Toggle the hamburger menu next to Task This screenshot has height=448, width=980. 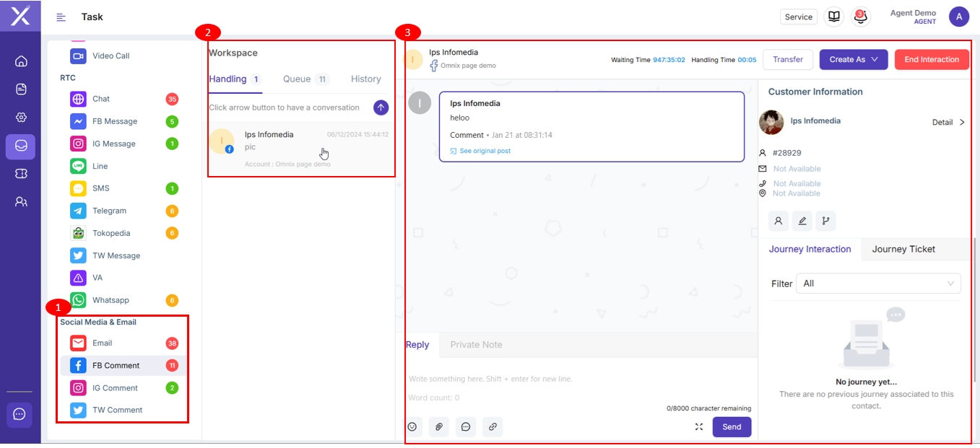coord(61,17)
